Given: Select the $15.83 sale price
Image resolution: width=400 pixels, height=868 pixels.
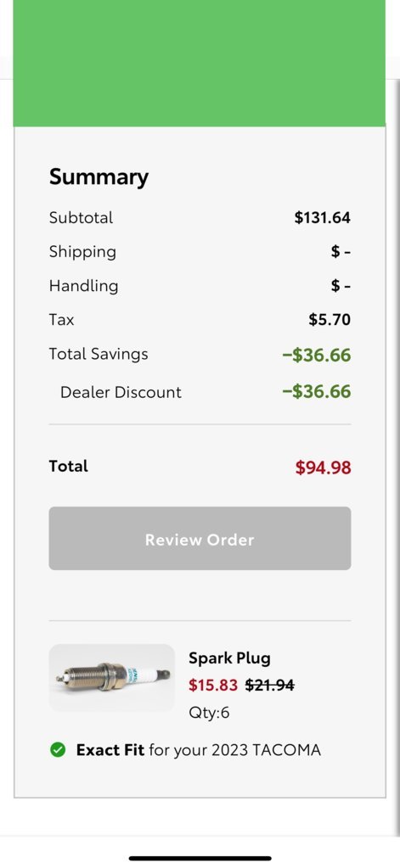Looking at the screenshot, I should 213,686.
